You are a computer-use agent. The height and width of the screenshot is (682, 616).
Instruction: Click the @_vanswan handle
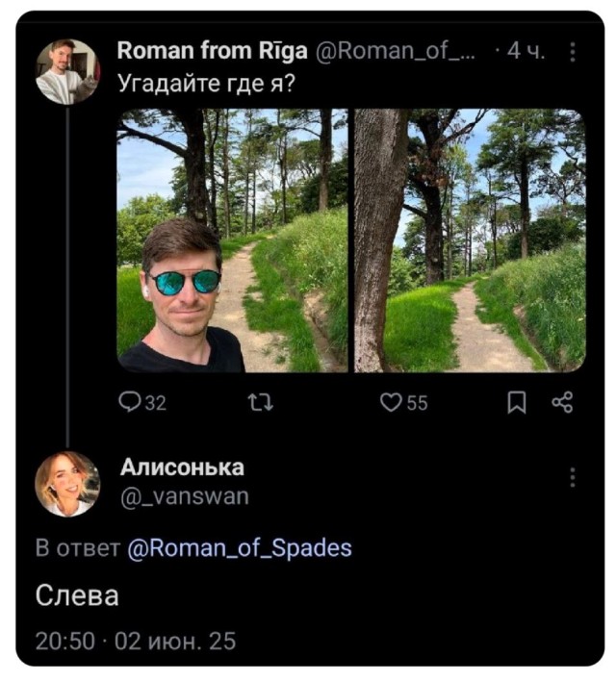185,496
